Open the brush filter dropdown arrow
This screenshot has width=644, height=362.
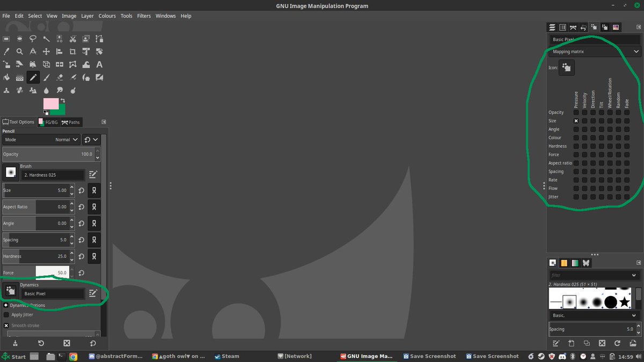pos(634,275)
